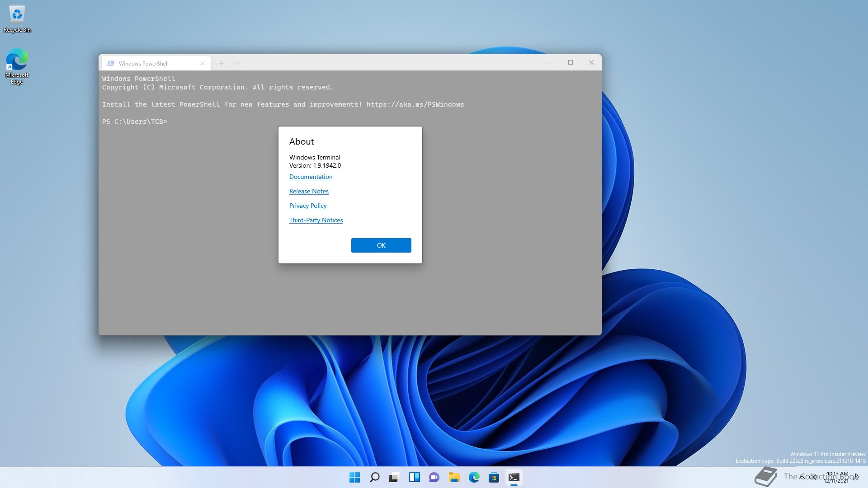Expand the new tab profile dropdown chevron
The width and height of the screenshot is (868, 488).
click(237, 63)
